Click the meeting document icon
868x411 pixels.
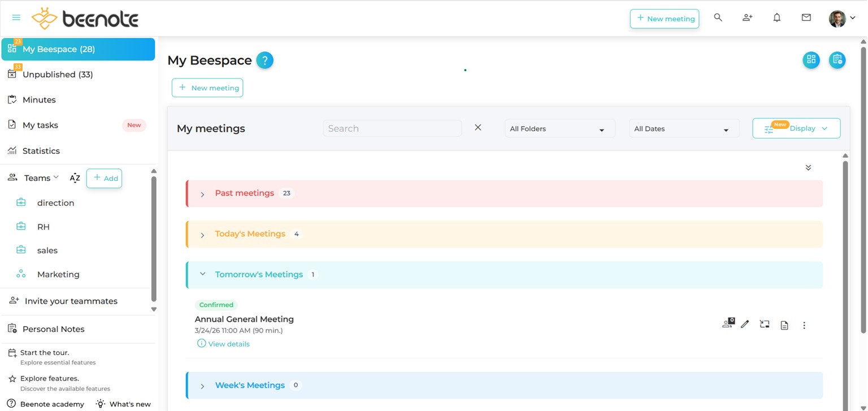pos(784,325)
